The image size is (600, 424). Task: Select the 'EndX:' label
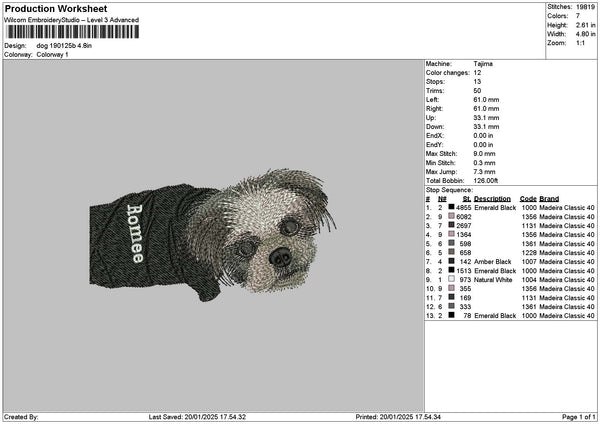tap(434, 136)
